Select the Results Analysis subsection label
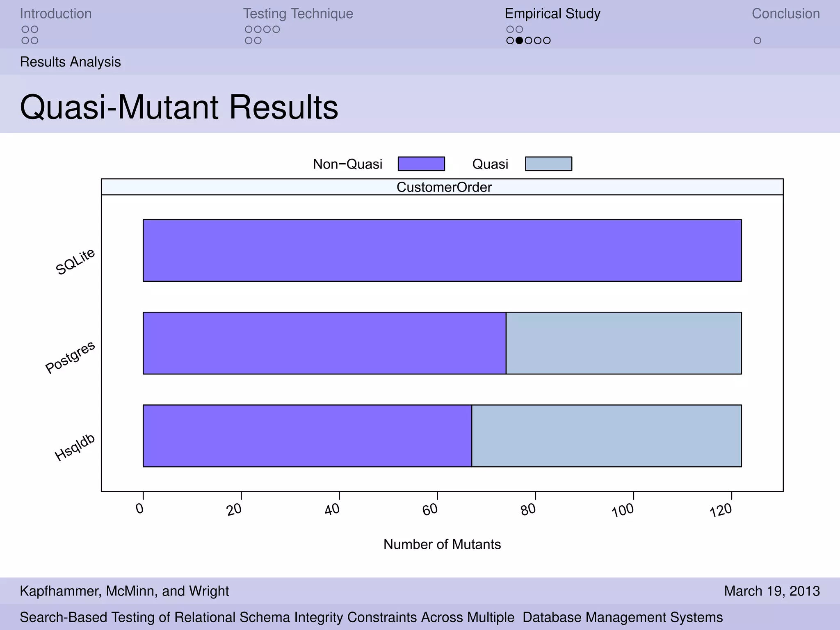840x630 pixels. click(71, 62)
